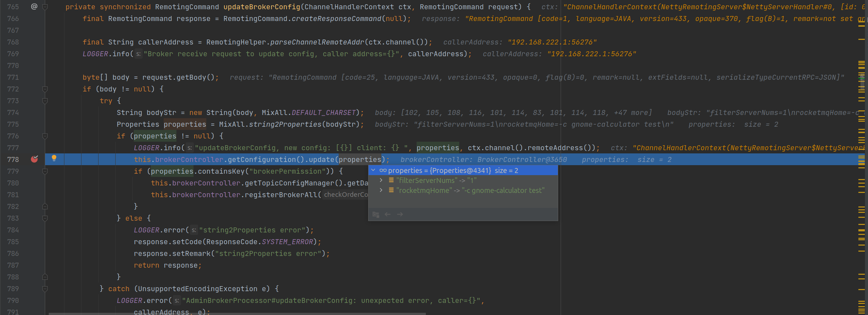Viewport: 868px width, 315px height.
Task: Click the forward arrow in the value popup
Action: [x=400, y=214]
